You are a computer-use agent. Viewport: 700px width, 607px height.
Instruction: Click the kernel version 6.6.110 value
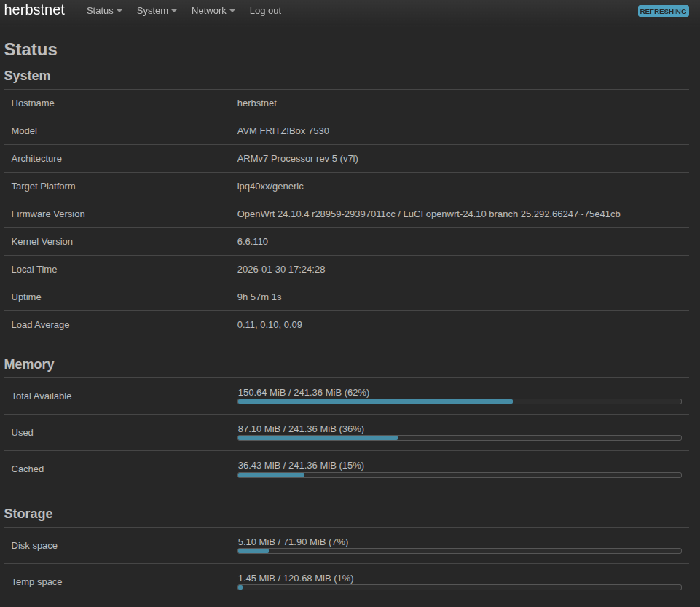[x=252, y=242]
